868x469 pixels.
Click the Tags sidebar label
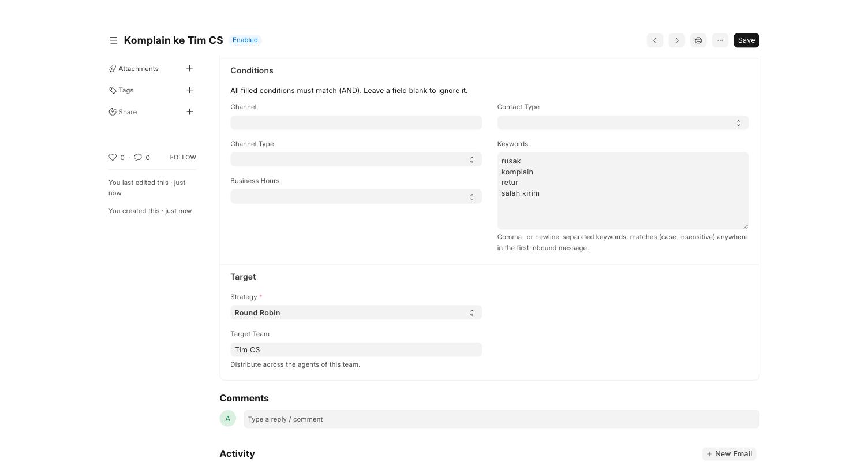pyautogui.click(x=126, y=90)
